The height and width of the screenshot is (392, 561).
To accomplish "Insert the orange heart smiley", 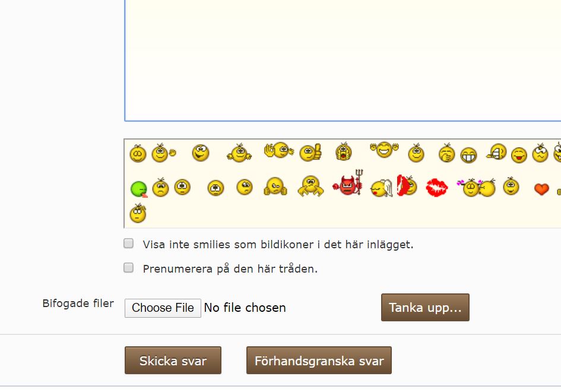I will click(x=541, y=188).
